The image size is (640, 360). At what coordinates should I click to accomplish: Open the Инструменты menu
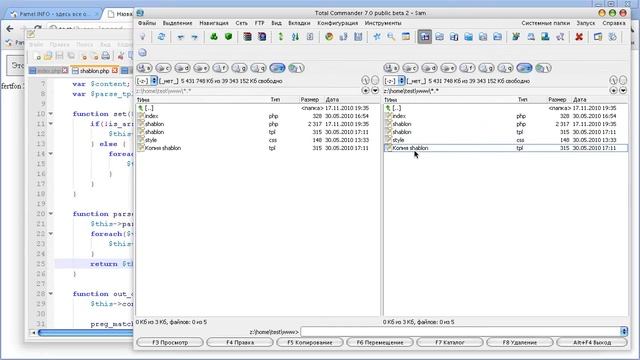[383, 23]
